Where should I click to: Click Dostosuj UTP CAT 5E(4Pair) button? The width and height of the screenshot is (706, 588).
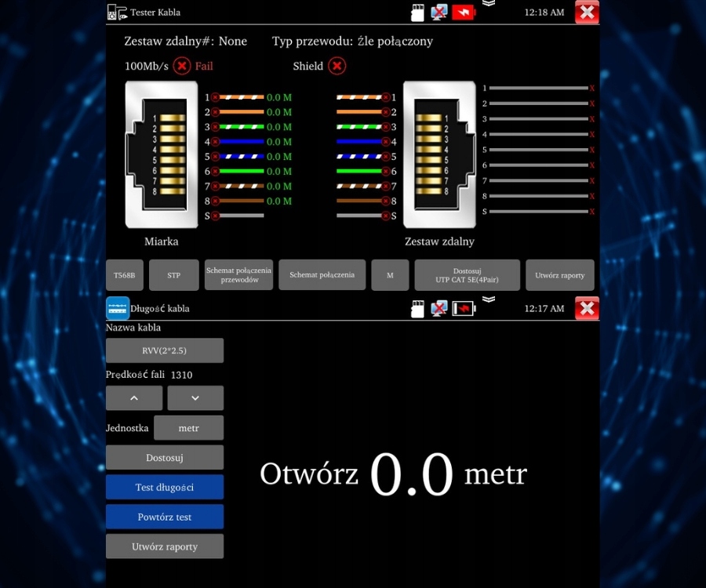click(x=467, y=275)
